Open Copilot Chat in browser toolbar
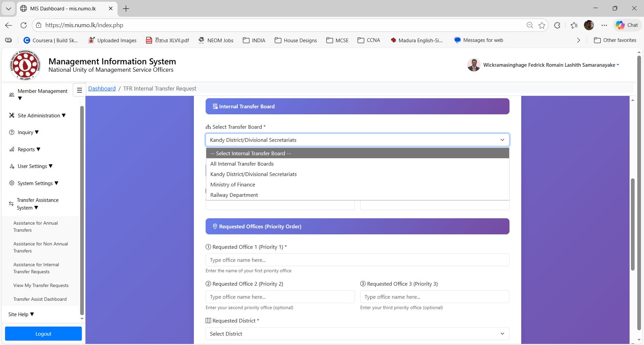This screenshot has height=345, width=644. [627, 25]
